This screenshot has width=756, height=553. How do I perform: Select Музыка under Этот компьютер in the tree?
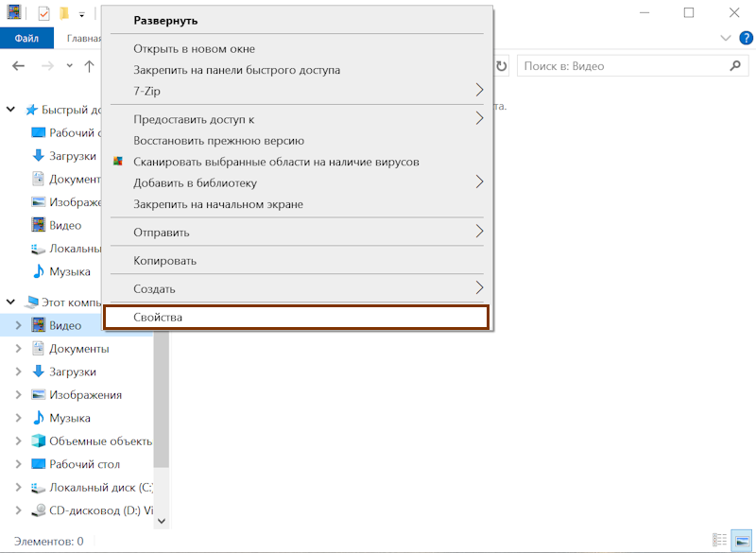coord(70,418)
